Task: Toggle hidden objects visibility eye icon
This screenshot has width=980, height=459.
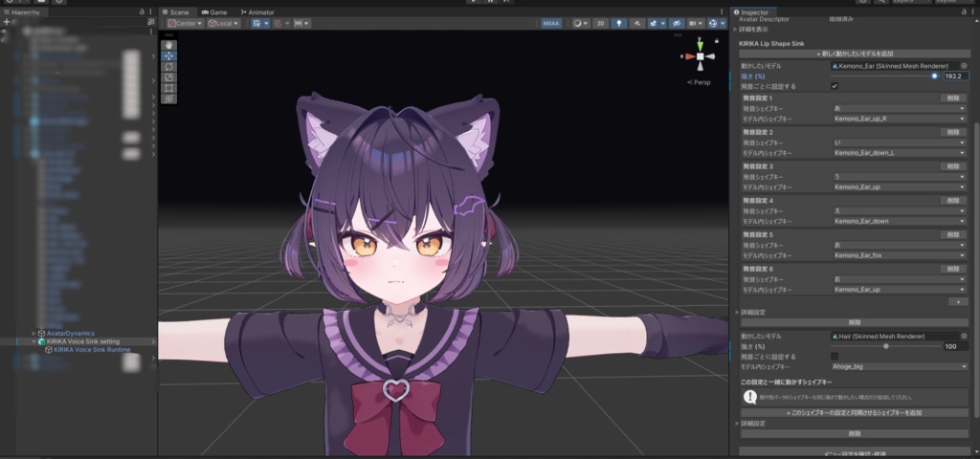Action: pos(676,23)
